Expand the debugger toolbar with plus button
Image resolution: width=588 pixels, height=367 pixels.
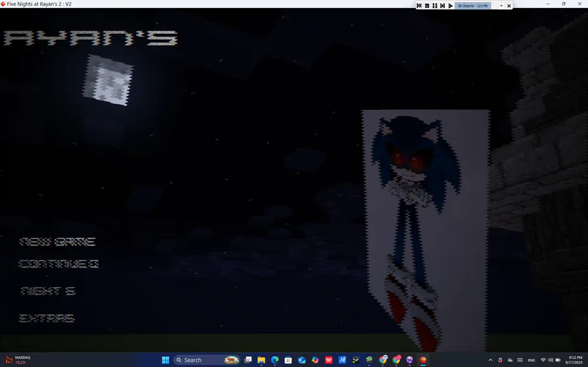[501, 6]
